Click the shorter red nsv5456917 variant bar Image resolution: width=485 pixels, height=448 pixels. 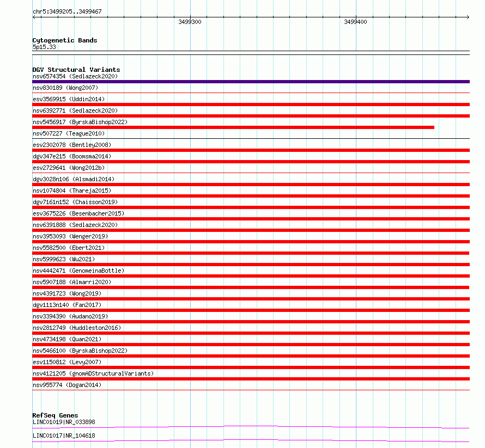pyautogui.click(x=233, y=127)
